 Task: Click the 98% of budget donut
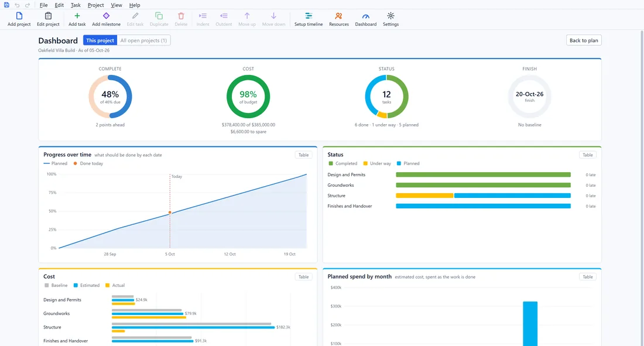248,97
